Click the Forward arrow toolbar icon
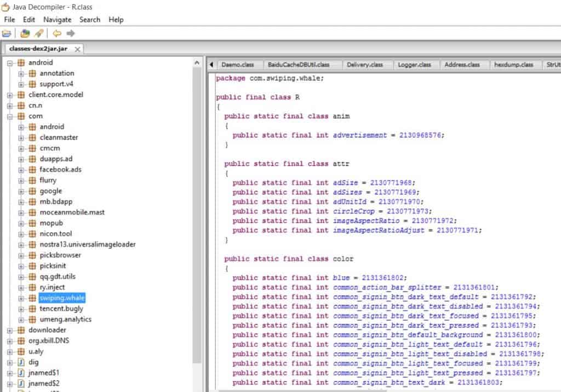This screenshot has width=561, height=392. coord(71,33)
